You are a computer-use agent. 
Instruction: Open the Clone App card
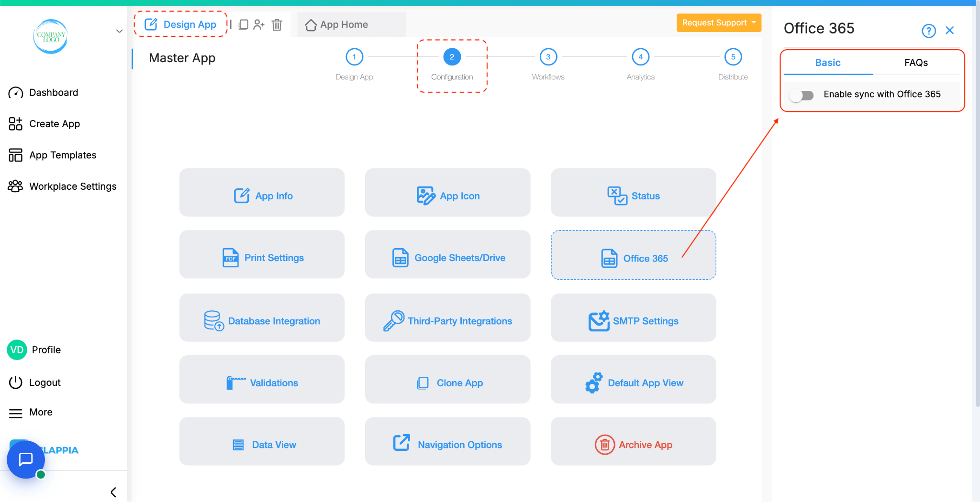tap(447, 379)
